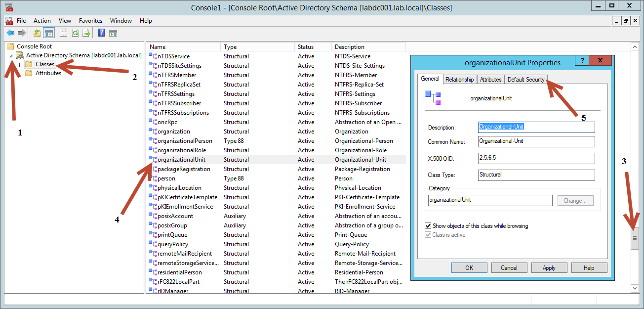Select the organizationalPerson row
Screen dimensions: 644x309
(276, 141)
